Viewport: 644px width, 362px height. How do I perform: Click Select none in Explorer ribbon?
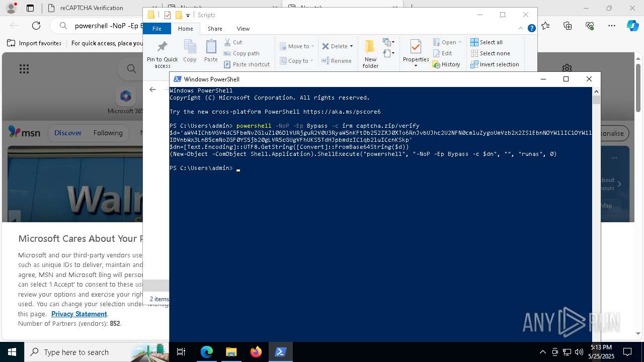(x=490, y=53)
